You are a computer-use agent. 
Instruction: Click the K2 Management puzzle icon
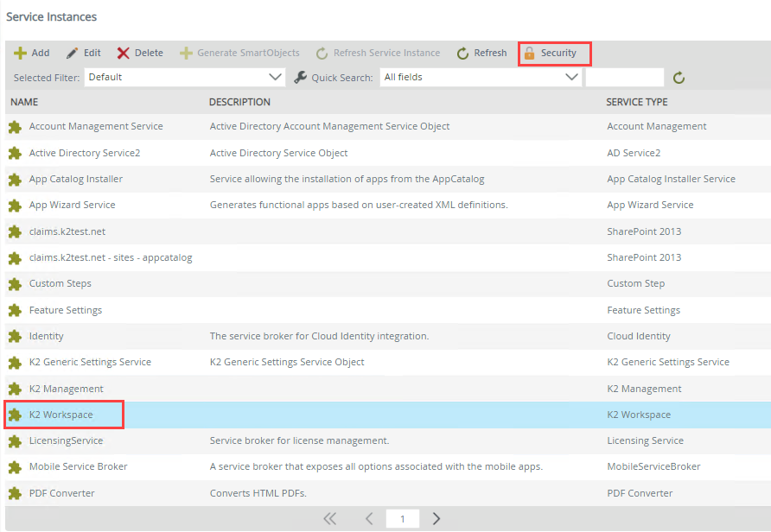(15, 389)
